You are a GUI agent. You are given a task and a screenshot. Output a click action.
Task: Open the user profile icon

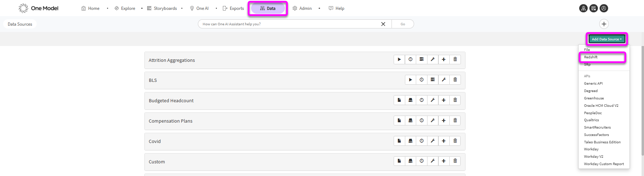[604, 8]
